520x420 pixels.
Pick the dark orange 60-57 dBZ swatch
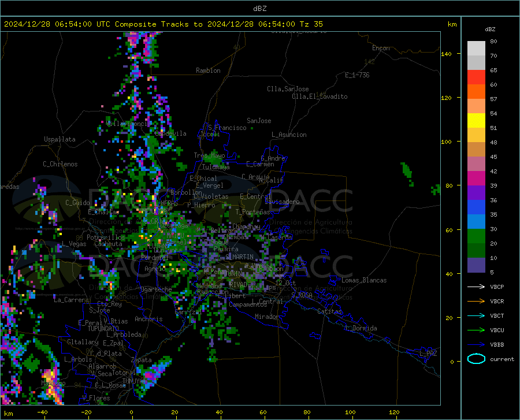pyautogui.click(x=476, y=92)
